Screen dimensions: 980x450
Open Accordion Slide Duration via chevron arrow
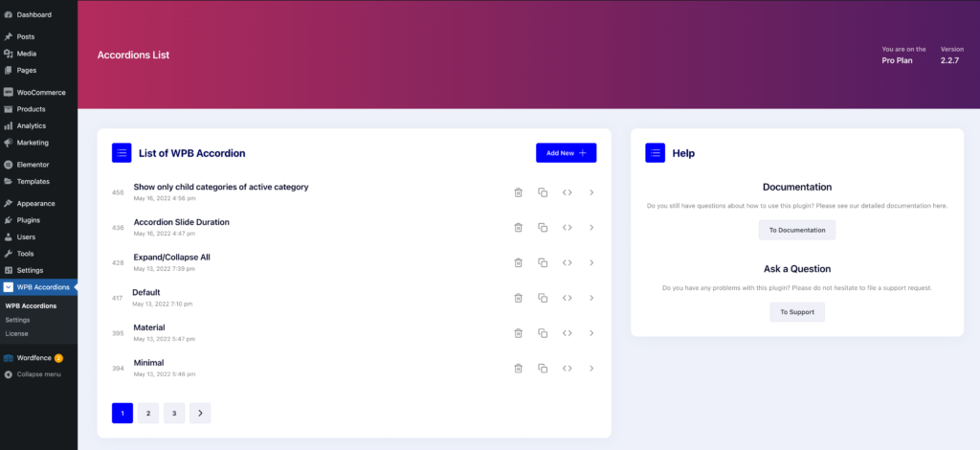(x=591, y=228)
